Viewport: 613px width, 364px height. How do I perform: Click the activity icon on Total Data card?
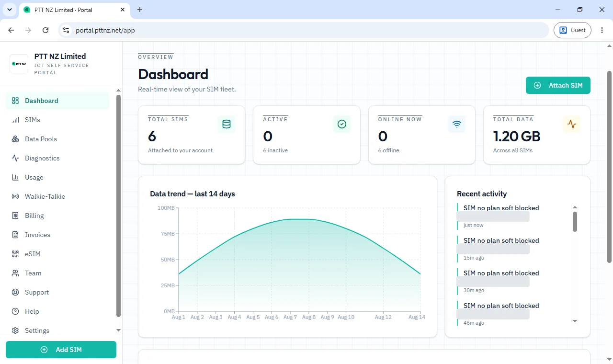(572, 124)
